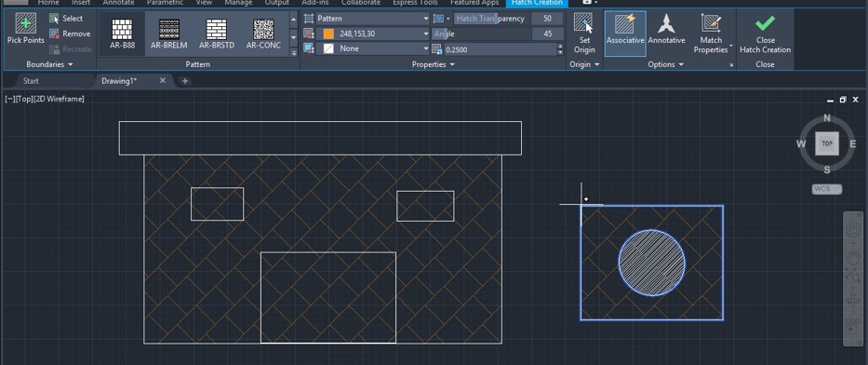Click the [Top] view controls label
The height and width of the screenshot is (365, 868).
tap(23, 99)
